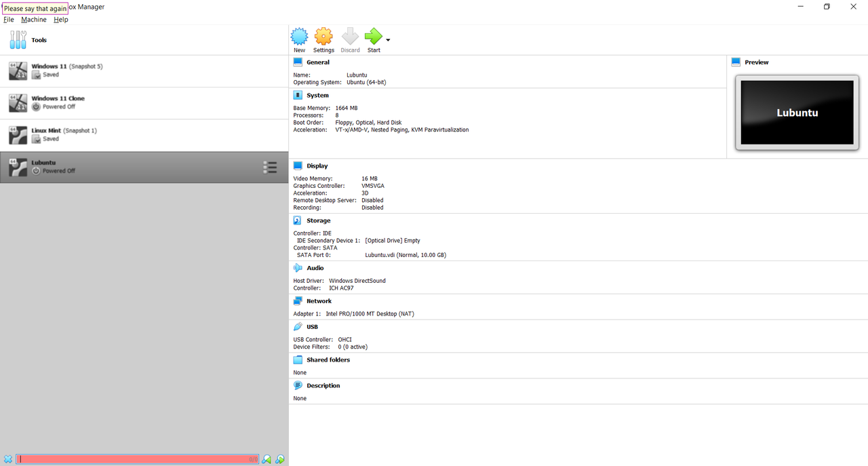This screenshot has height=466, width=868.
Task: Open the Description heading link
Action: tap(323, 386)
